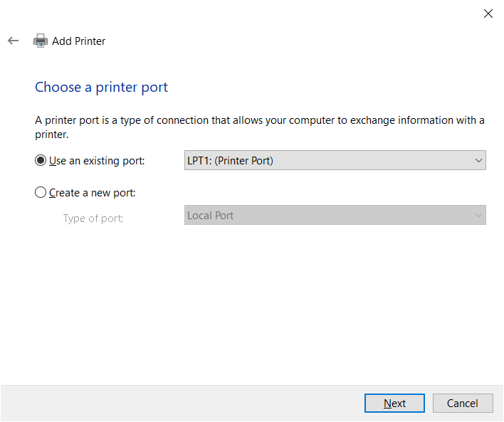Go back using the left arrow icon
504x422 pixels.
(14, 41)
